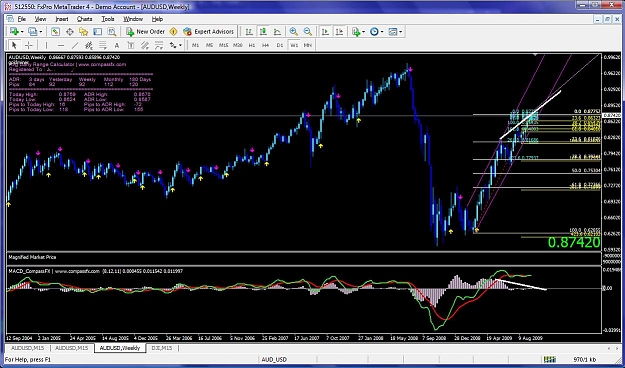Expand the New Chart dropdown arrow

tap(21, 31)
